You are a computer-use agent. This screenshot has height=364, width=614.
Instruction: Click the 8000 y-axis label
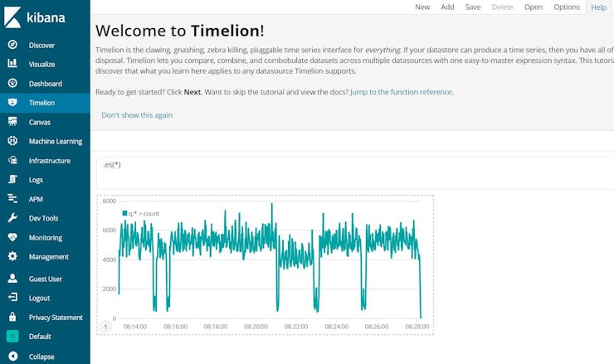pos(110,201)
